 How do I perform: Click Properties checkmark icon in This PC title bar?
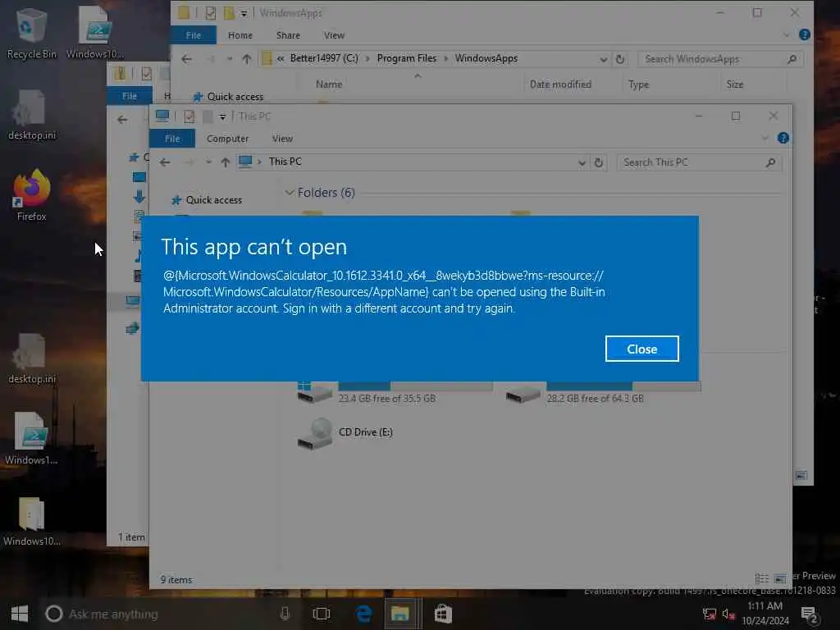[189, 116]
